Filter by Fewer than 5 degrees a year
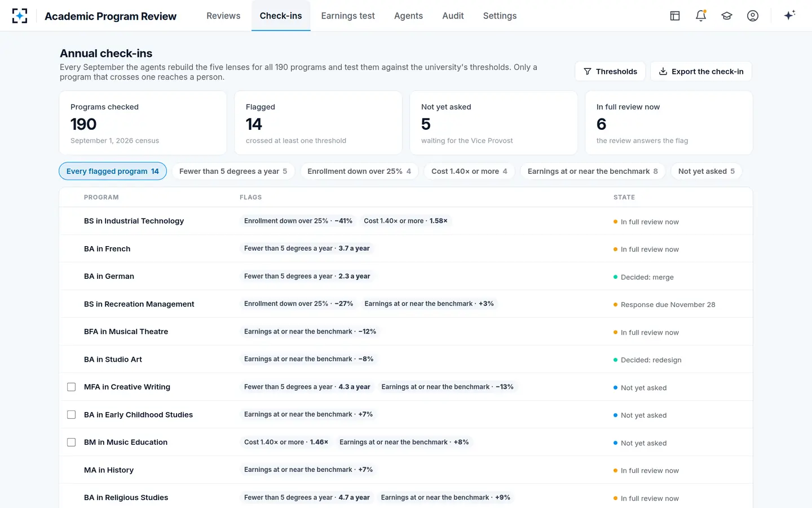Viewport: 812px width, 508px height. [x=233, y=171]
